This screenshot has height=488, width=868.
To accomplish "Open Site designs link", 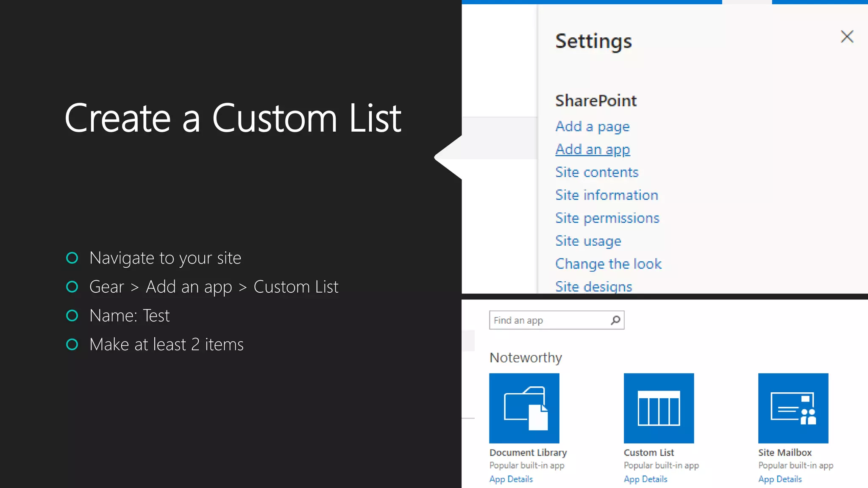I will tap(593, 286).
